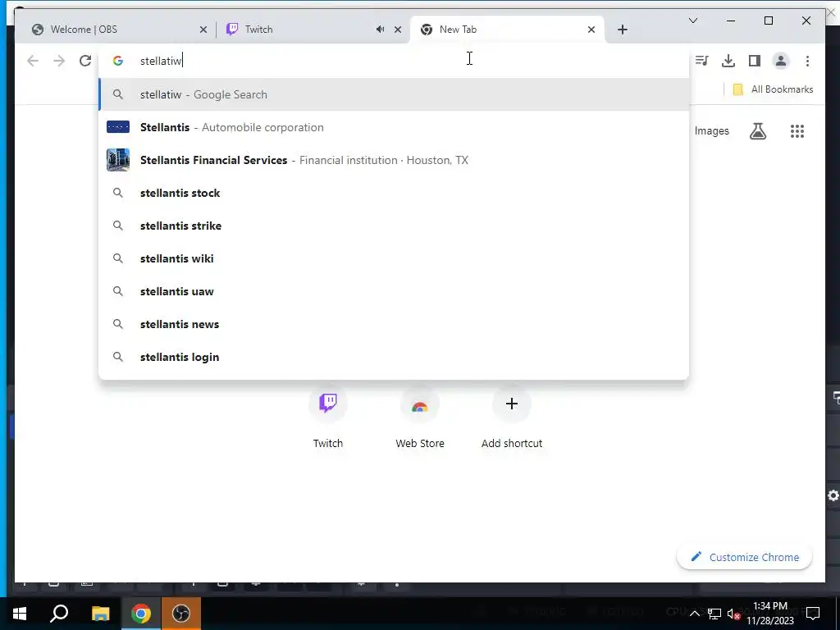Open Google Images link

tap(711, 130)
